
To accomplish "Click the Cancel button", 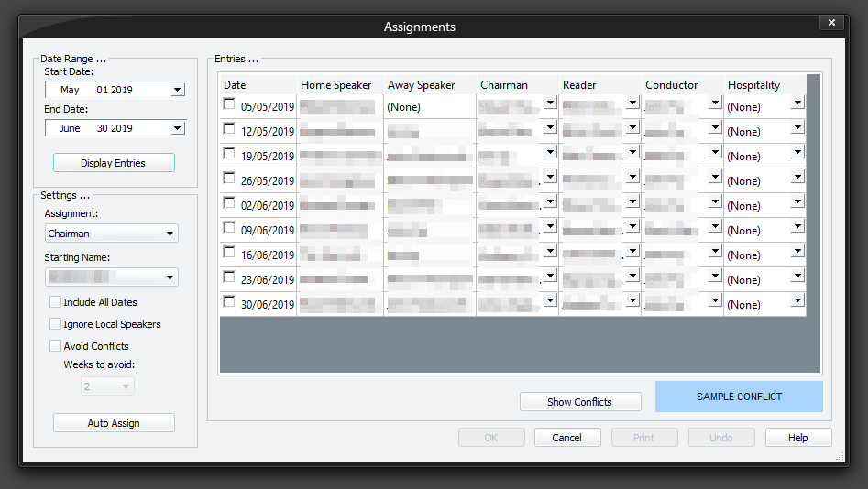I will (567, 438).
